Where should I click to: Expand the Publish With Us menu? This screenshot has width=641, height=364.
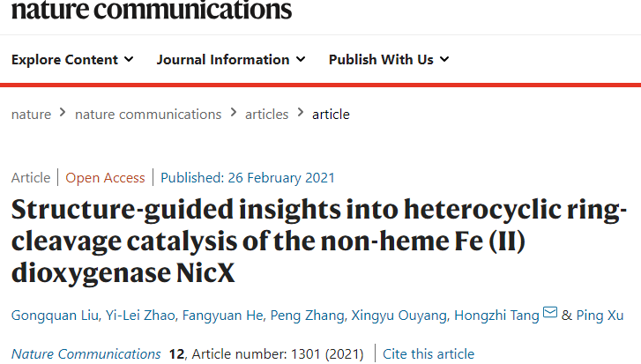tap(389, 60)
